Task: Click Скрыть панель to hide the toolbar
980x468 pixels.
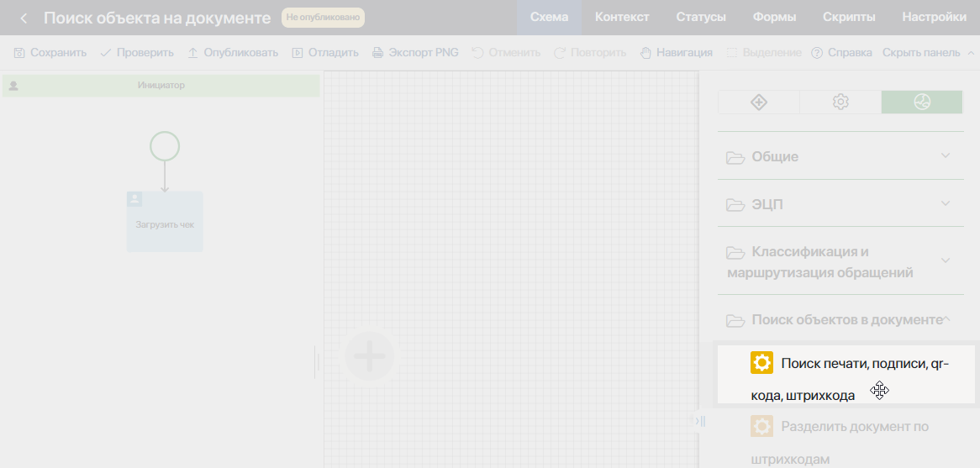Action: pos(920,52)
